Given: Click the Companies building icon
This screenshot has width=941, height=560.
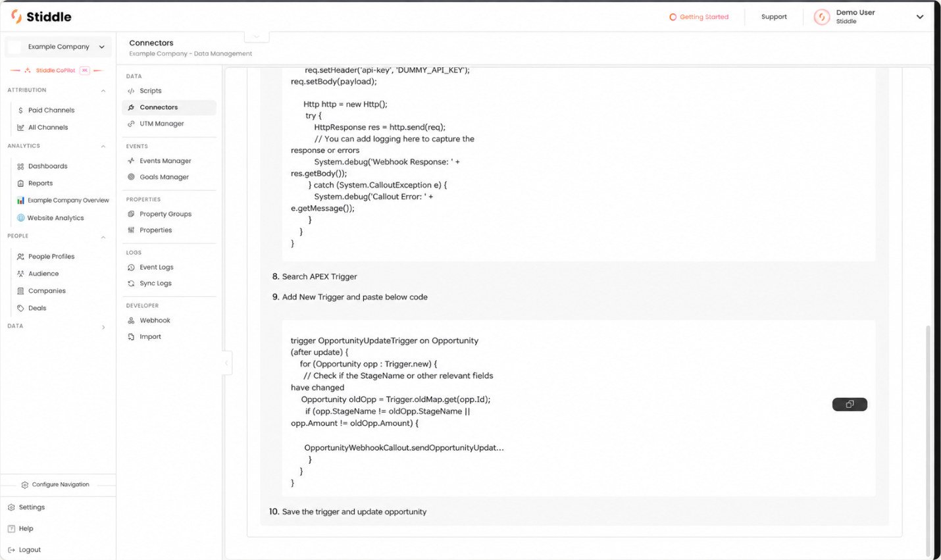Looking at the screenshot, I should coord(21,291).
